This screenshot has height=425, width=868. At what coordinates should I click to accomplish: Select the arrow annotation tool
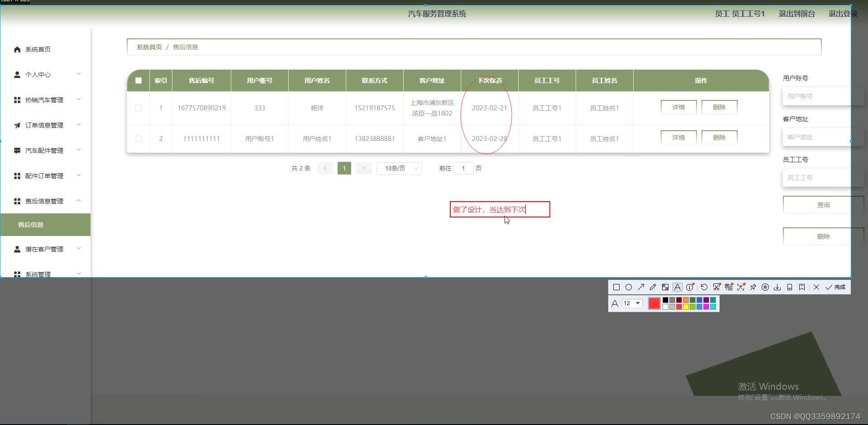point(641,287)
